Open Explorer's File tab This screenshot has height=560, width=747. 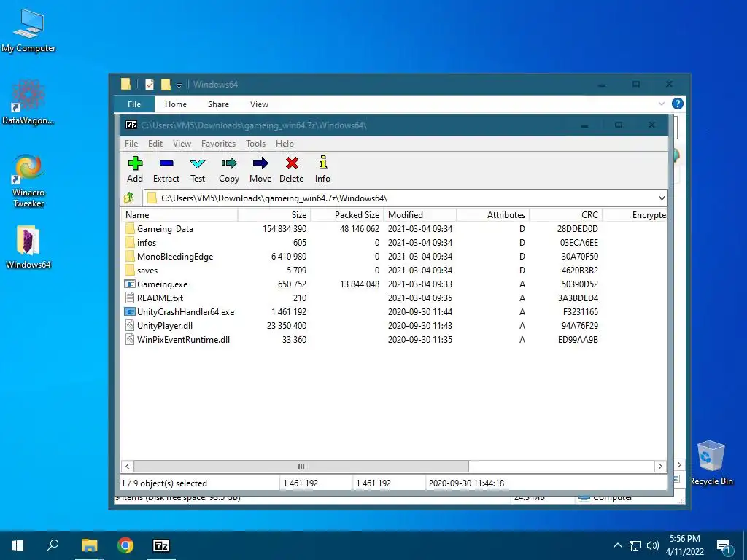134,104
